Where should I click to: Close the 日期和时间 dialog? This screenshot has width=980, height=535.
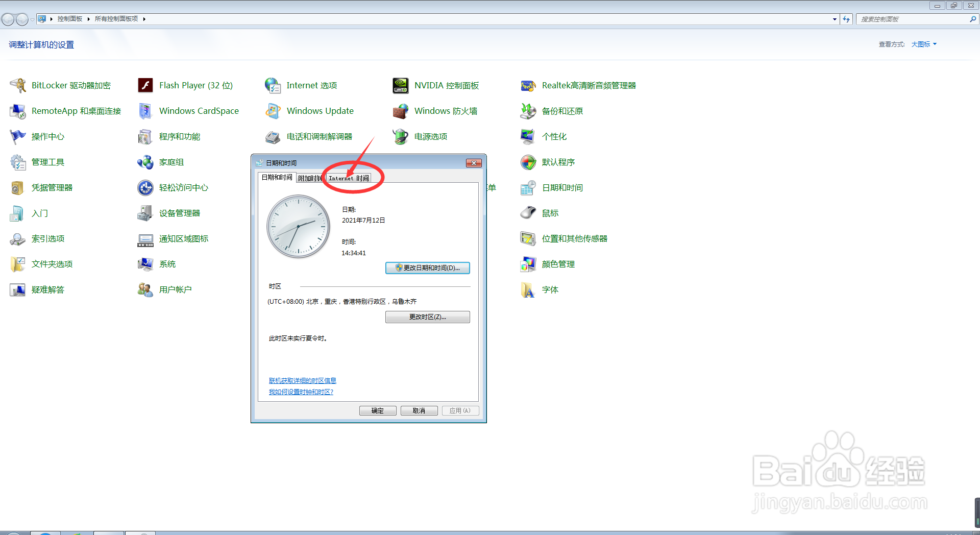click(474, 163)
